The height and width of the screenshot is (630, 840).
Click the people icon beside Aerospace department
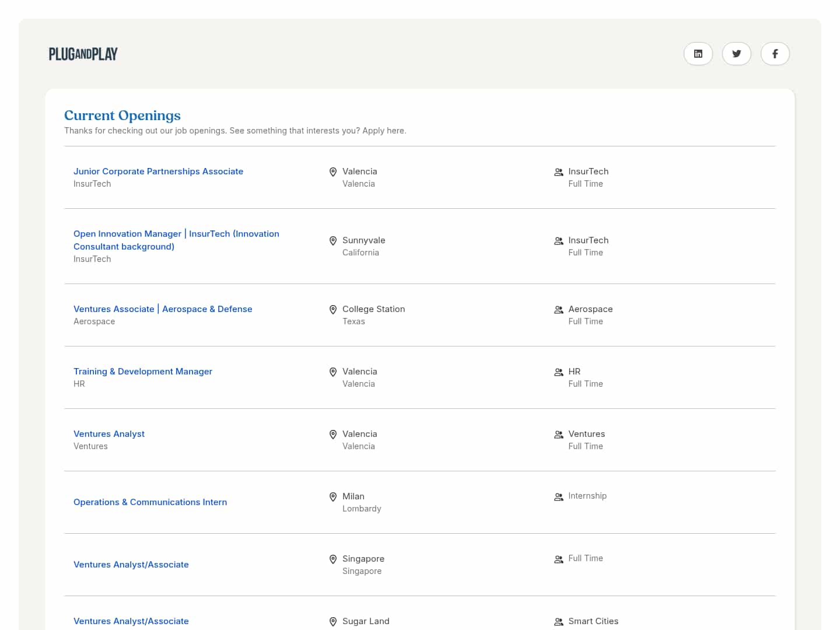coord(558,310)
